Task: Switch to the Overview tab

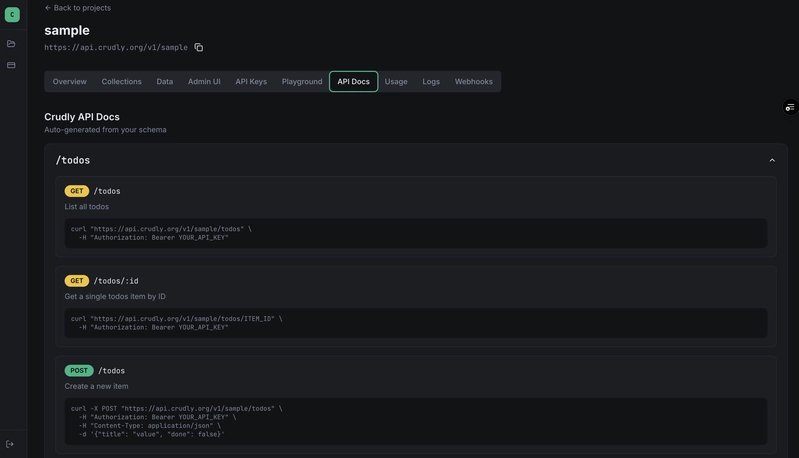Action: (70, 82)
